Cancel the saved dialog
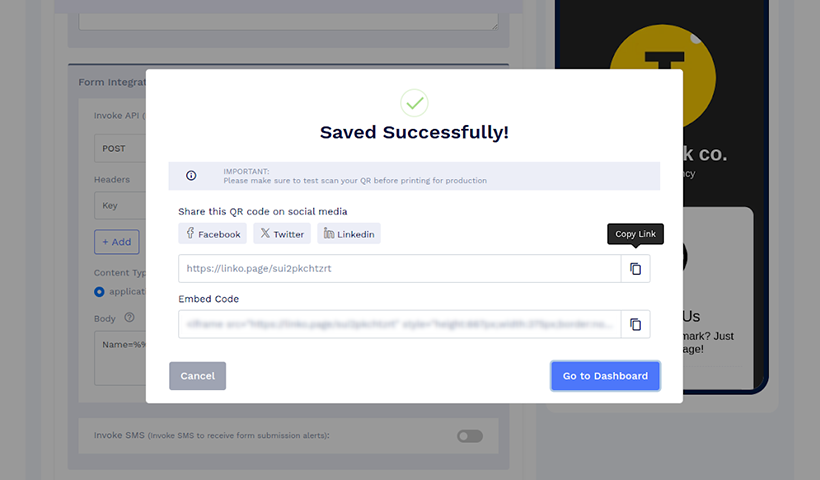This screenshot has width=820, height=480. point(198,376)
